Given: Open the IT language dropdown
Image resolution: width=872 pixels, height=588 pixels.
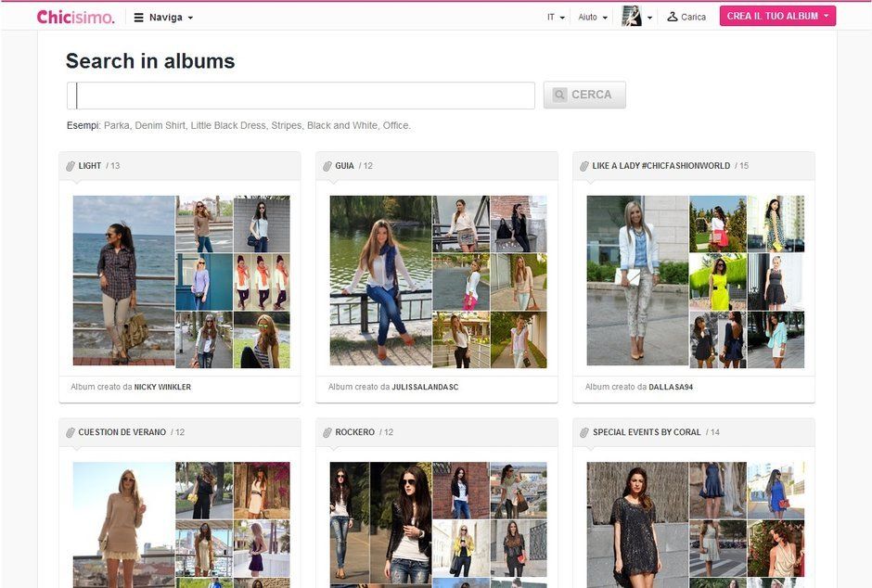Looking at the screenshot, I should point(556,18).
